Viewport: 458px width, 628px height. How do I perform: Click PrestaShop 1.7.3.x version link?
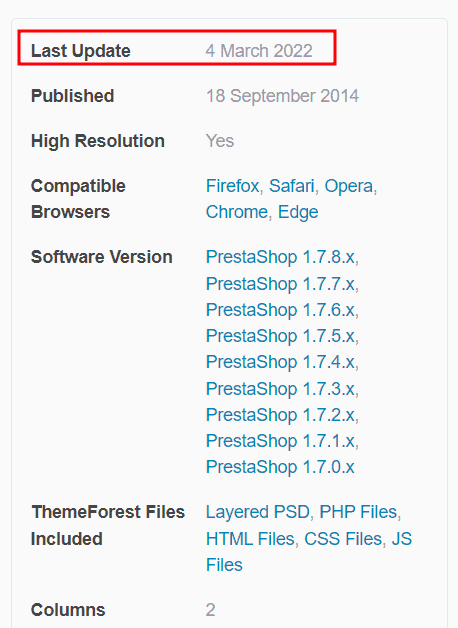[x=280, y=389]
